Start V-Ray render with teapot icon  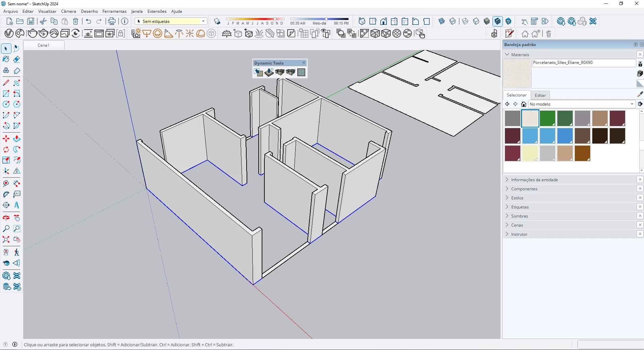tap(32, 33)
